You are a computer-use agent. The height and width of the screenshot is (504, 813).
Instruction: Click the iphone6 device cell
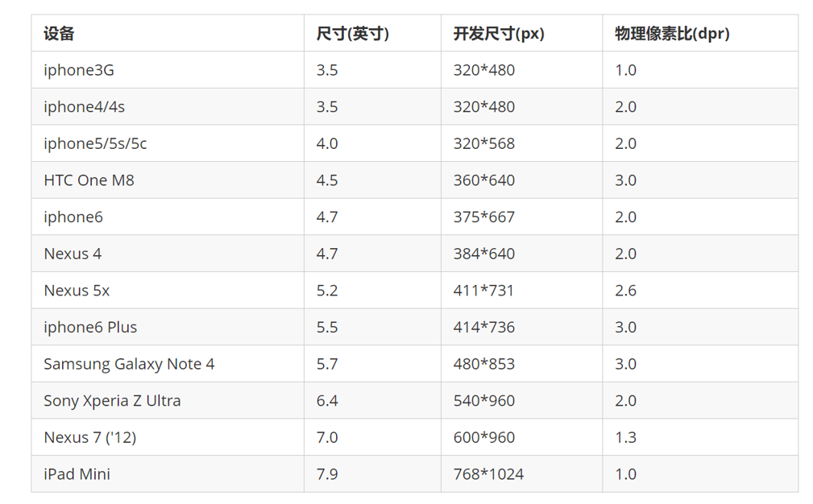(x=73, y=217)
